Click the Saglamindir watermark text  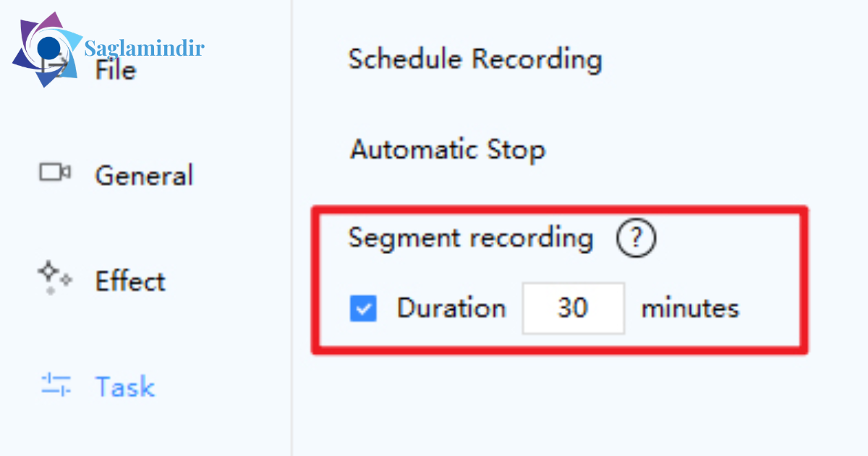(145, 48)
